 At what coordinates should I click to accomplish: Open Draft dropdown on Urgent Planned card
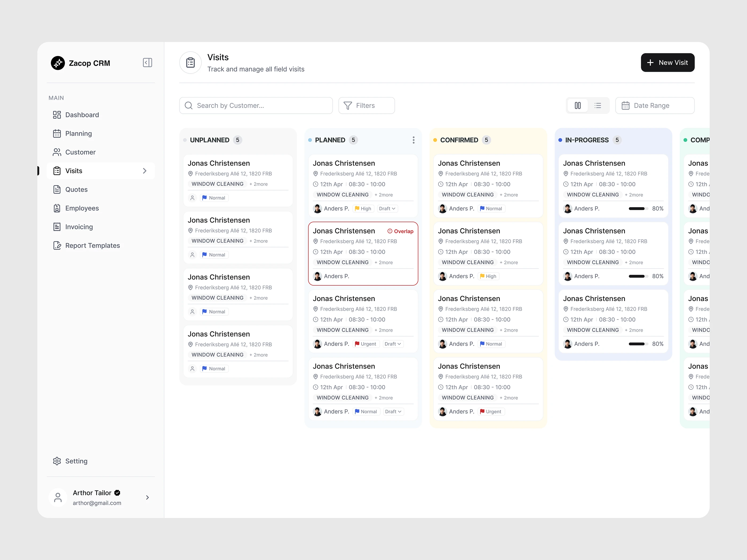393,344
